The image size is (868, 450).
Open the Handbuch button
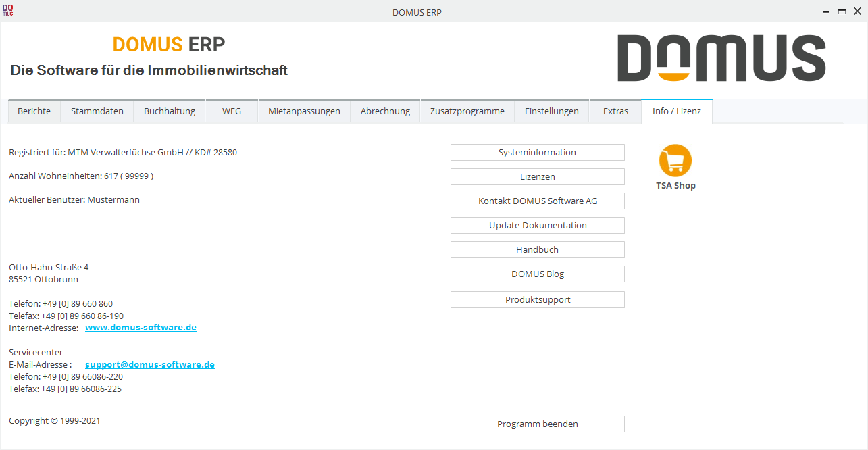click(x=538, y=249)
